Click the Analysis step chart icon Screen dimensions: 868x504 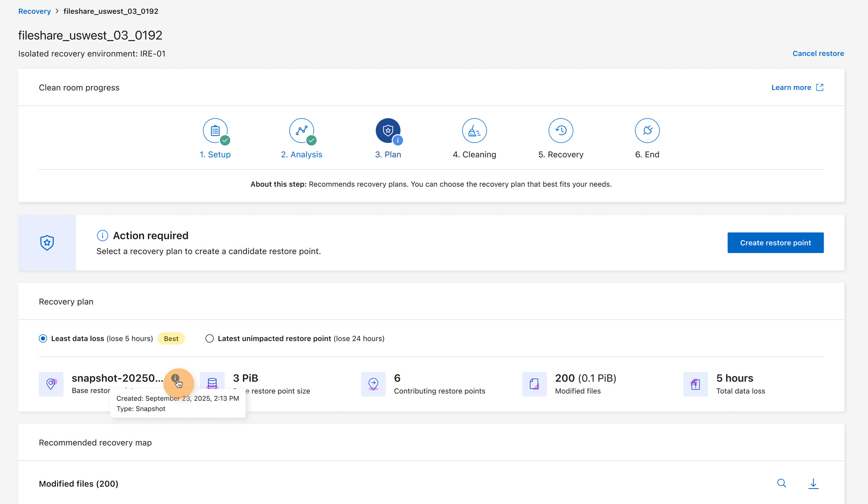302,131
